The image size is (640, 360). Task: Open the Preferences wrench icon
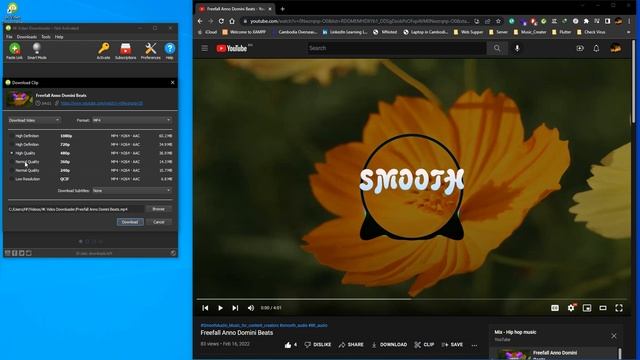point(151,51)
